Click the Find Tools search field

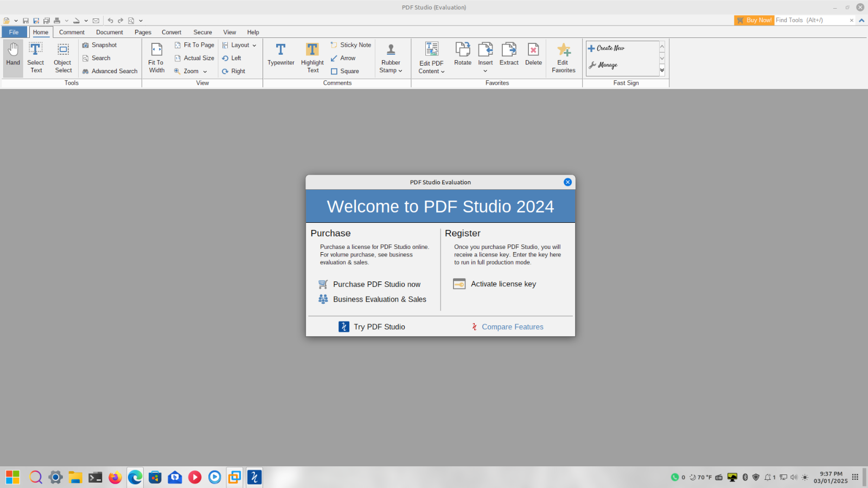pyautogui.click(x=812, y=20)
